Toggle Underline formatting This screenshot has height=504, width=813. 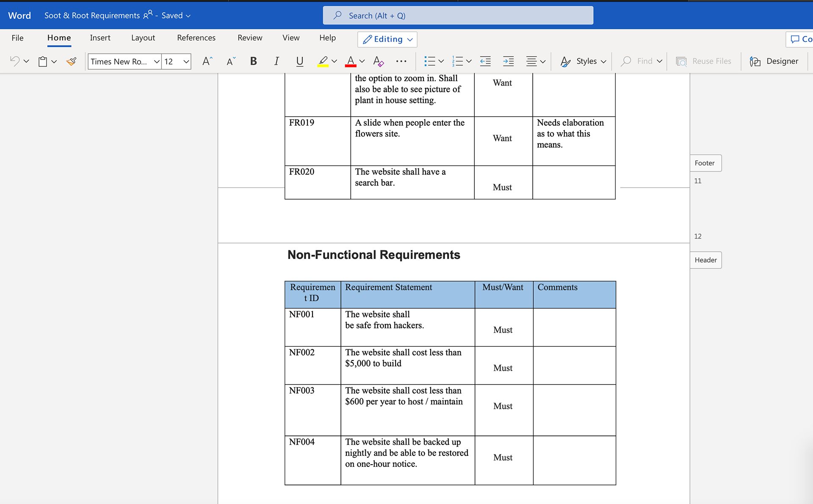[300, 61]
